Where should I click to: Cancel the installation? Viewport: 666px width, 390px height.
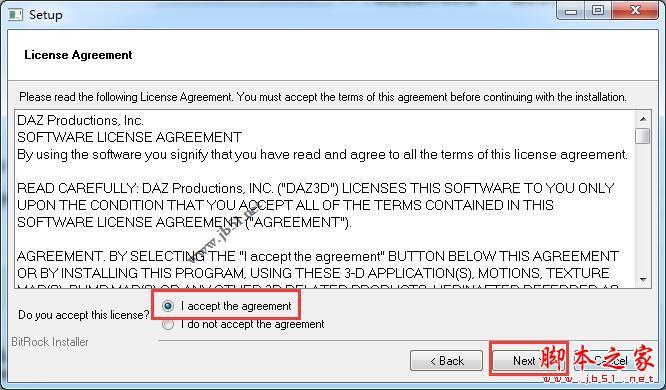pyautogui.click(x=612, y=361)
